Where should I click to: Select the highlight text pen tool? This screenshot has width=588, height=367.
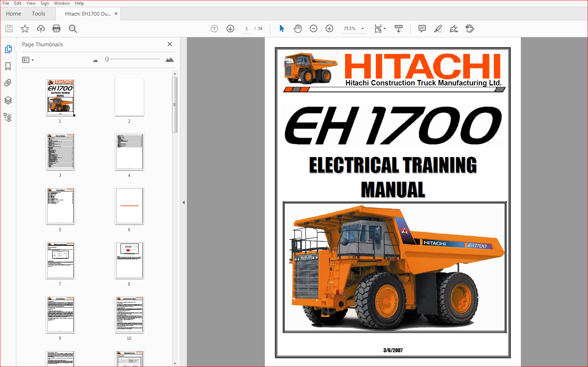point(438,29)
